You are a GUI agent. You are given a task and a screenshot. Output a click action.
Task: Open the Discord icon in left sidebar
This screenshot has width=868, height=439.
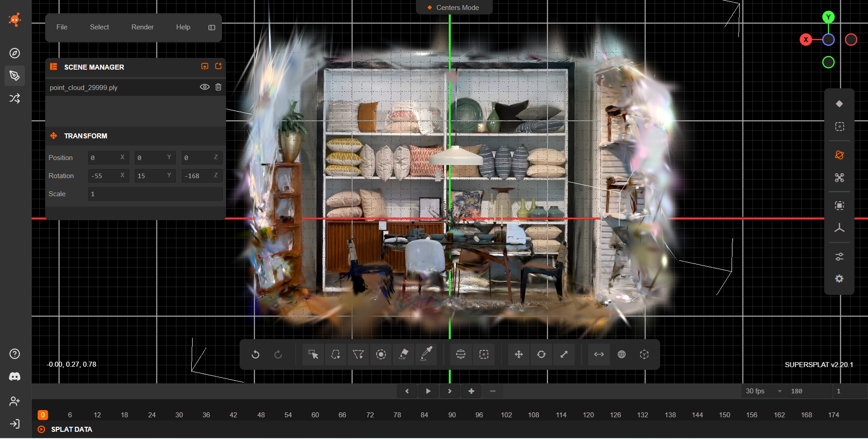pyautogui.click(x=15, y=376)
